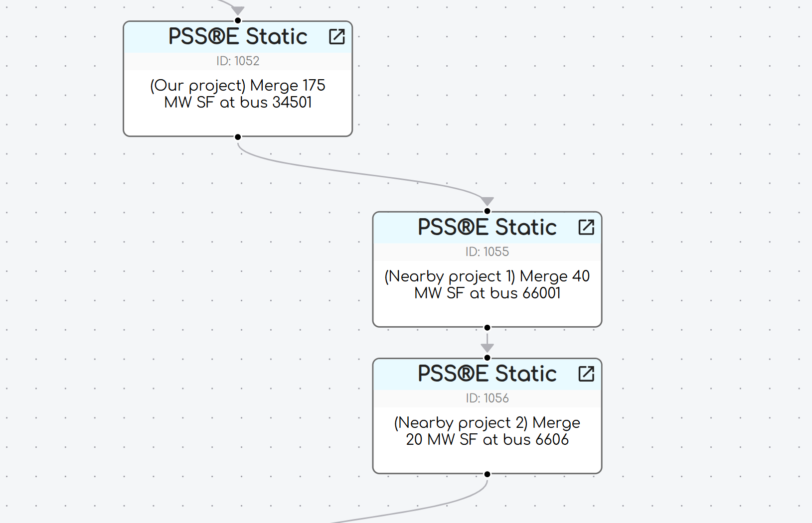The image size is (812, 523).
Task: Click the arrowhead entering node 1055
Action: [x=487, y=201]
